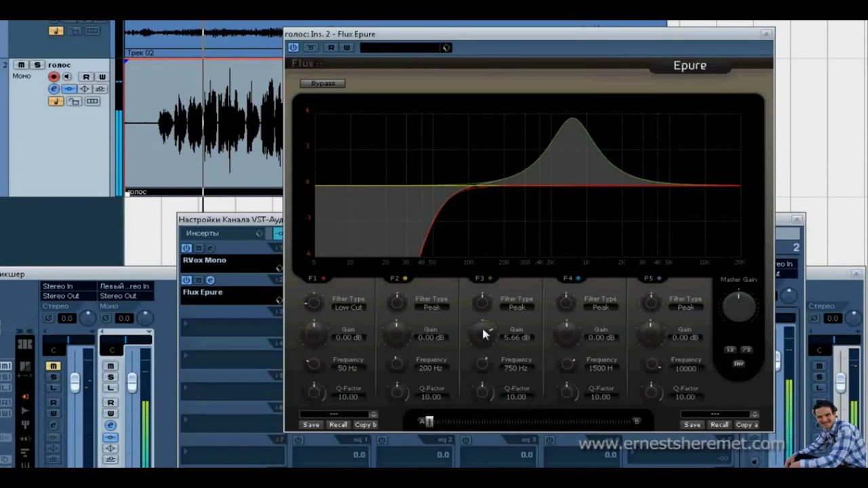Click the F5 Frequency knob
Screen dimensions: 868x488
click(651, 364)
